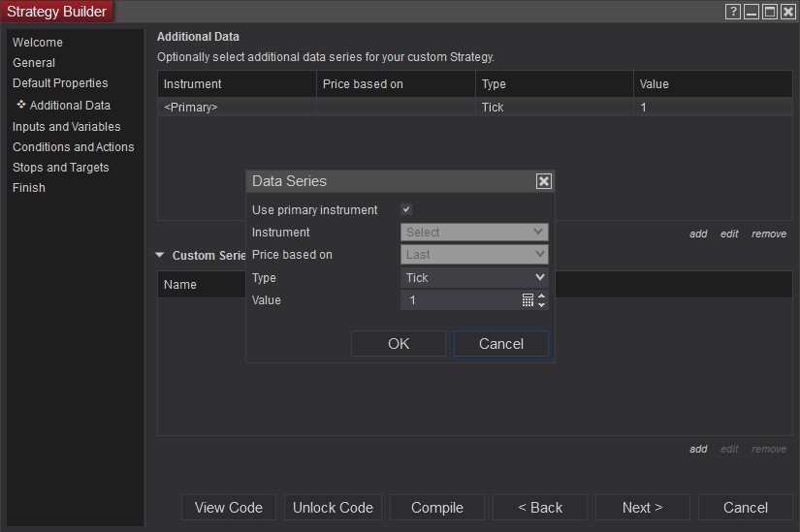Decrease Value using the down arrow
Screen dimensions: 800x532
click(541, 305)
